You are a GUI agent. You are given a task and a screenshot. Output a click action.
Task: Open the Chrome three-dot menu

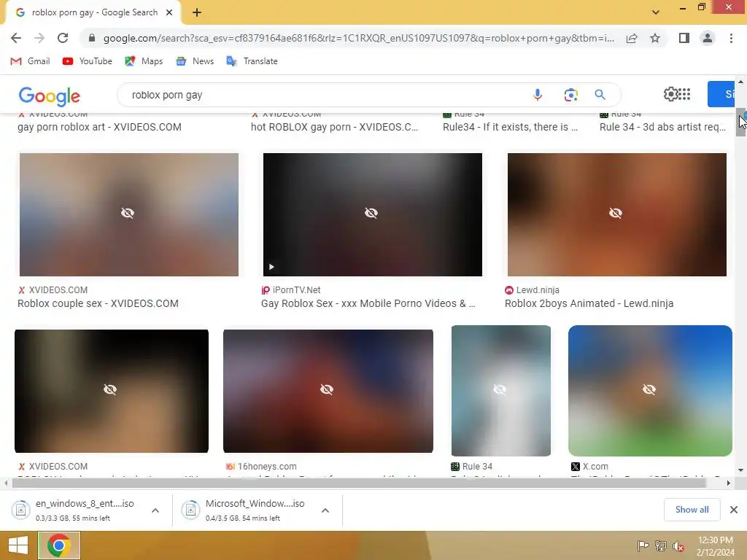click(x=731, y=38)
